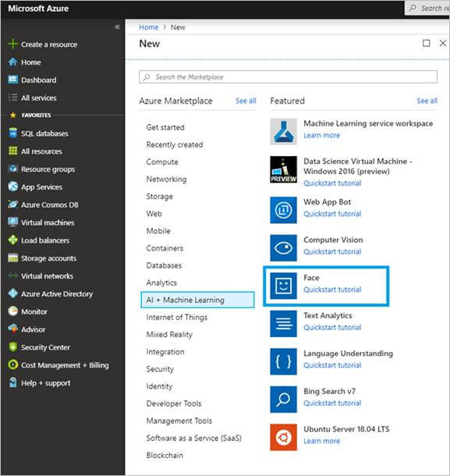The width and height of the screenshot is (450, 476).
Task: Open the Dashboard icon in sidebar
Action: click(x=12, y=80)
